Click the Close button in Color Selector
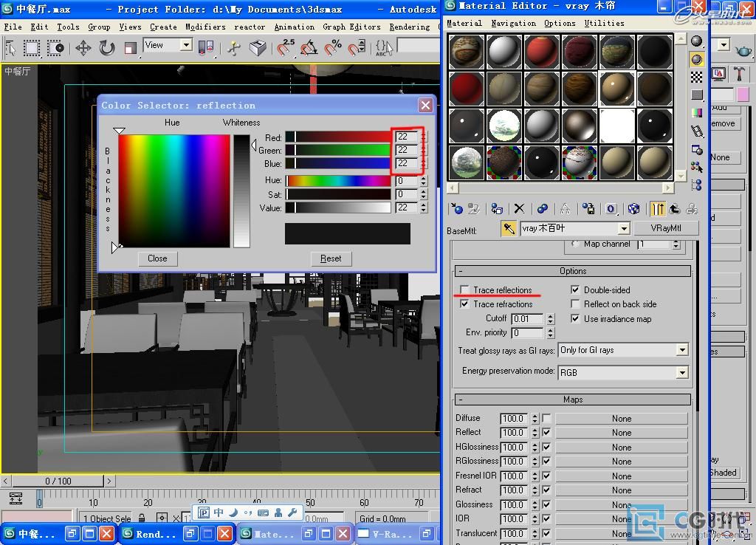The image size is (756, 545). point(157,258)
